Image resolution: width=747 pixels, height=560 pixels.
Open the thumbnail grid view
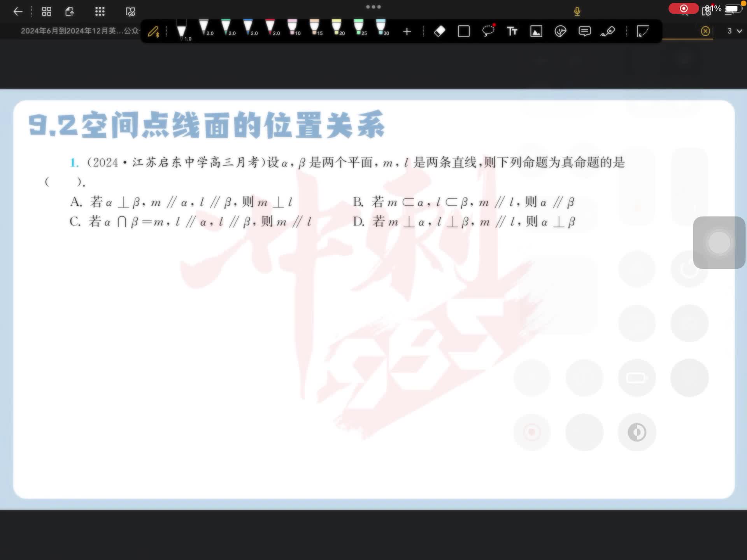[47, 11]
